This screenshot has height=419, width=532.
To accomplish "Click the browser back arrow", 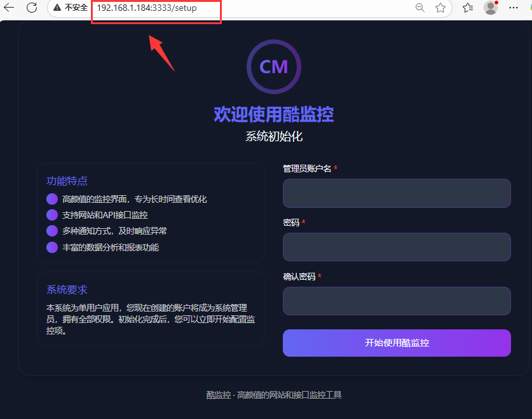I will pyautogui.click(x=9, y=7).
